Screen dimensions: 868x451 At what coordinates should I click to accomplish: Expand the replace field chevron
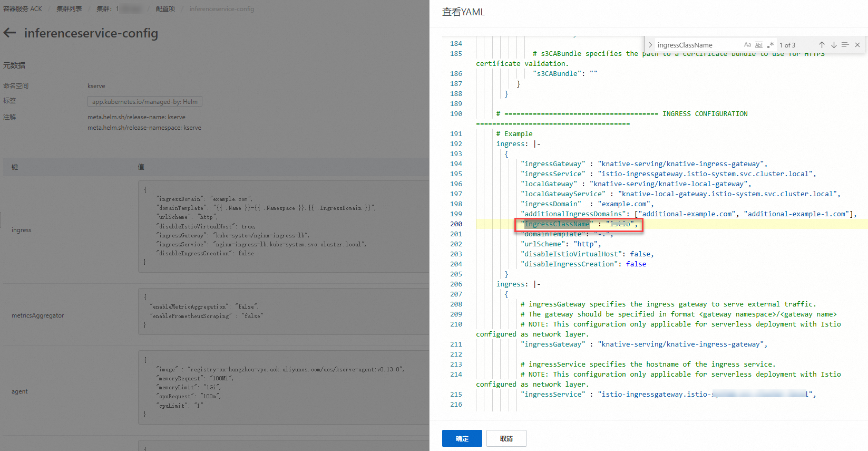tap(650, 45)
